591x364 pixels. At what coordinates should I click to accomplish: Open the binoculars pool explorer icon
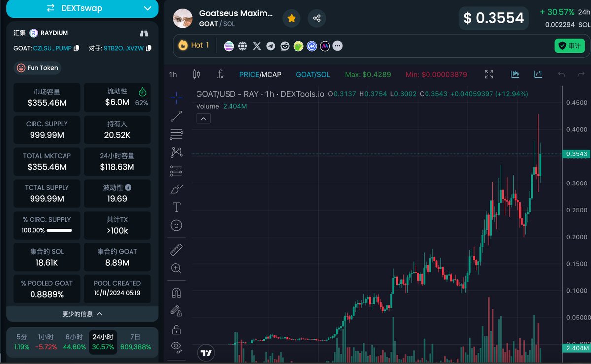click(144, 33)
